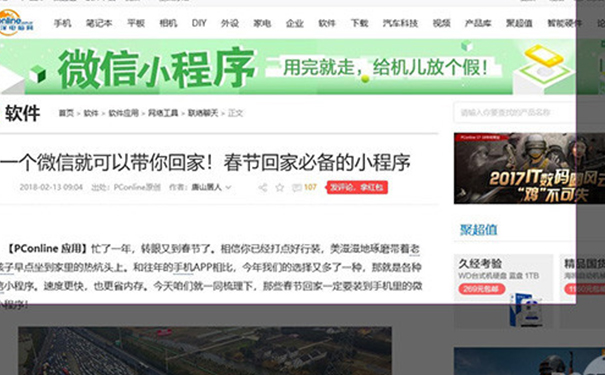Expand the author dropdown arrow
Viewport: 605px width, 375px height.
click(x=228, y=188)
